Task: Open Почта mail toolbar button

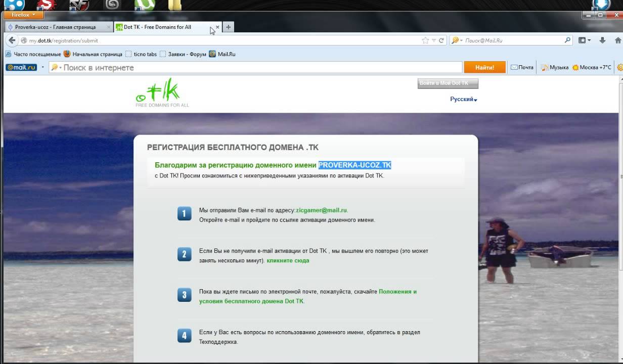Action: [x=522, y=67]
